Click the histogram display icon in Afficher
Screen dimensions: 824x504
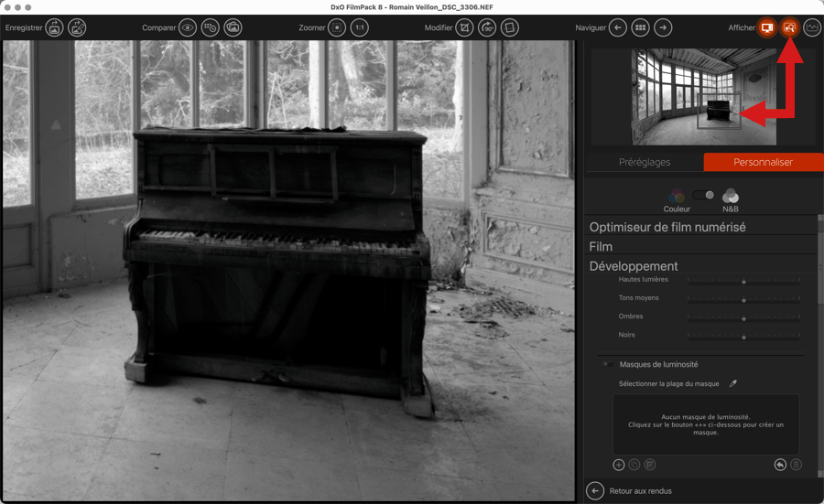pos(812,27)
